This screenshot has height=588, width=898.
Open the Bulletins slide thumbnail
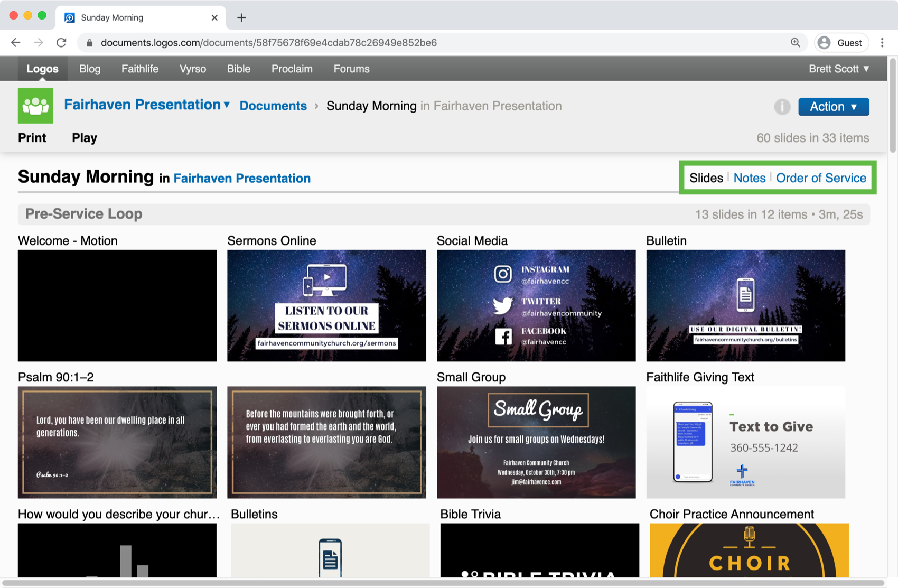(330, 550)
